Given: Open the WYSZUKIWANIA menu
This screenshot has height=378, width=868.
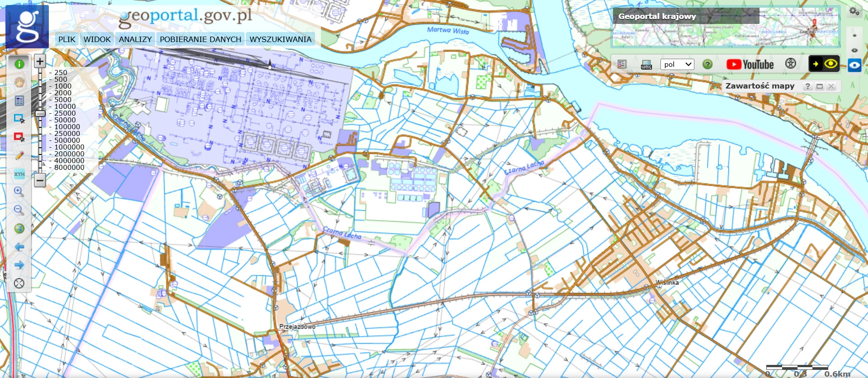Looking at the screenshot, I should coord(280,39).
